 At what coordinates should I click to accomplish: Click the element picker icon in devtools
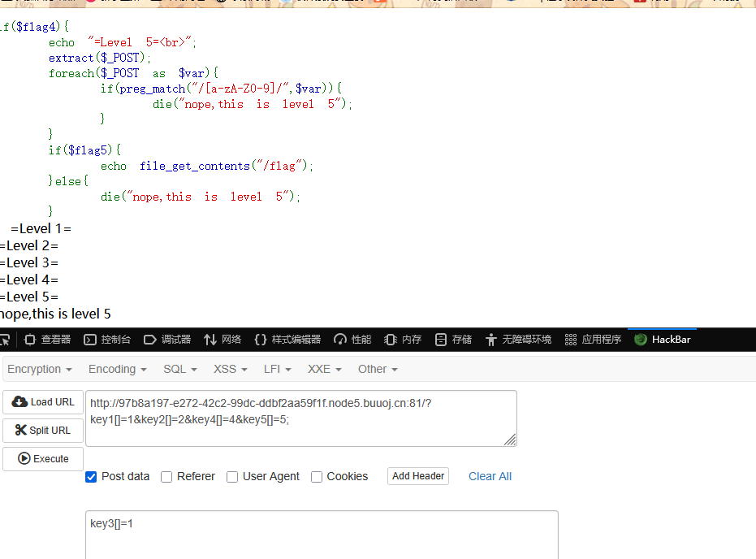point(4,340)
